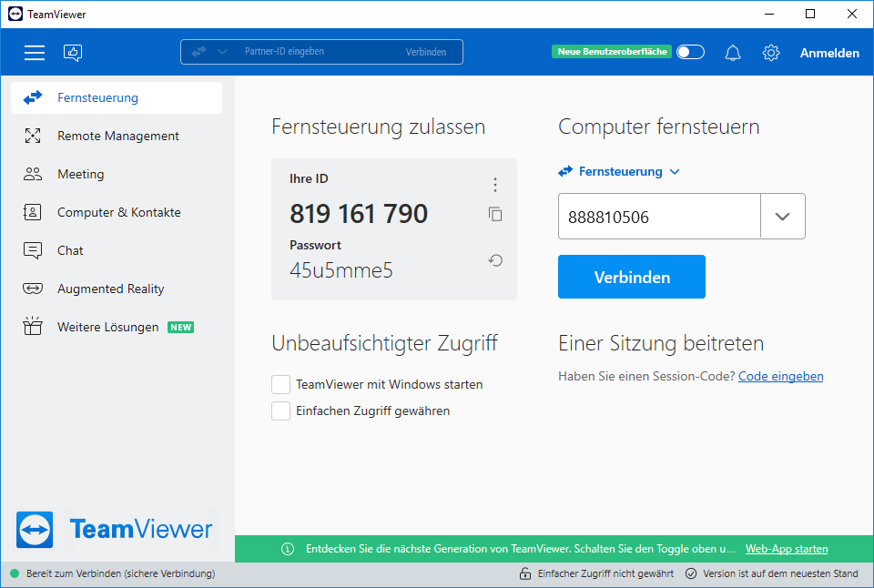This screenshot has height=588, width=874.
Task: Click Version ist auf dem neuesten Stand
Action: coord(780,573)
